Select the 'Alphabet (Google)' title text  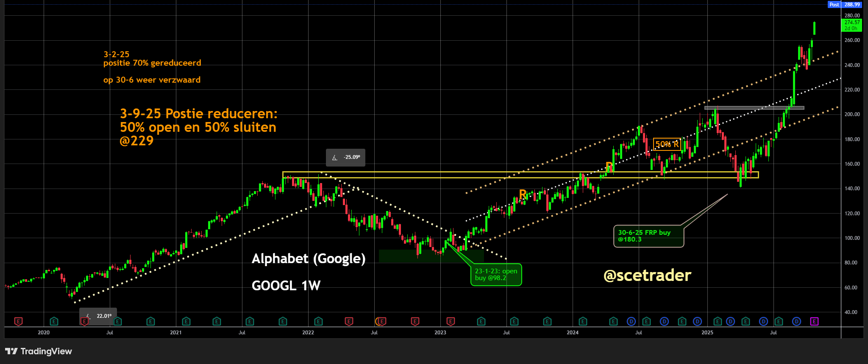[309, 258]
